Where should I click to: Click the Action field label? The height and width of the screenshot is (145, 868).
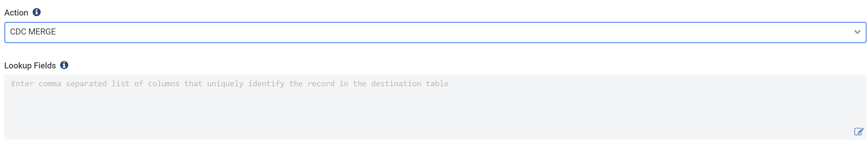pyautogui.click(x=16, y=13)
